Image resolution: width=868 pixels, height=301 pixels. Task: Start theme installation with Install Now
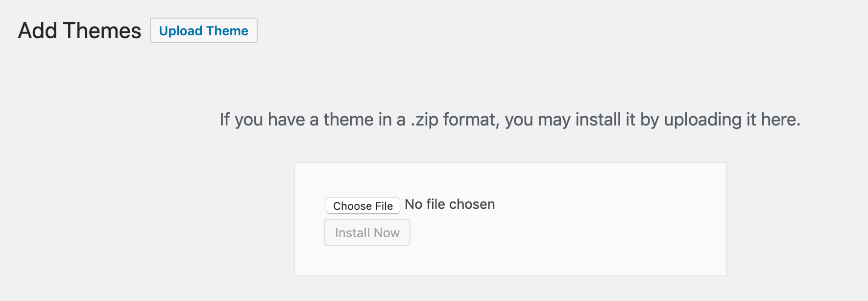pyautogui.click(x=367, y=233)
